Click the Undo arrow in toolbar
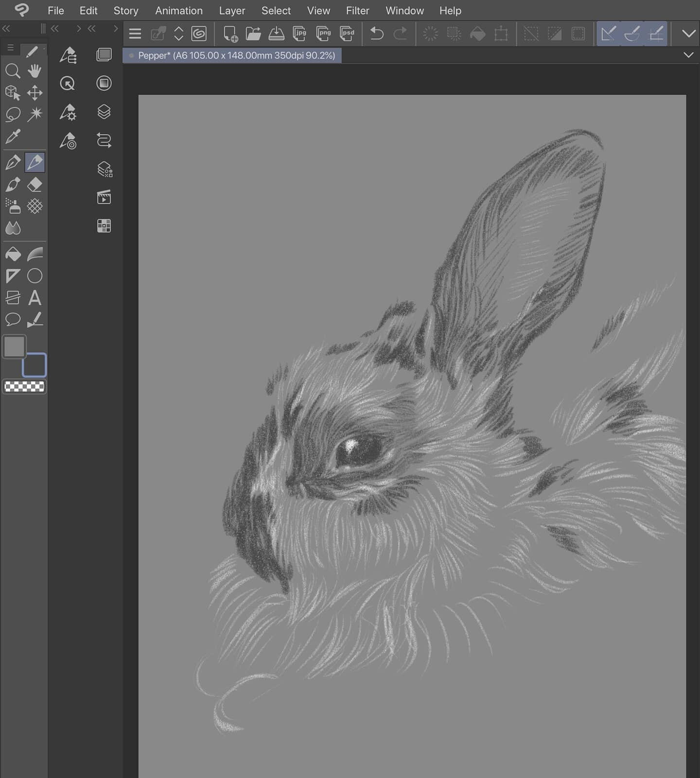The width and height of the screenshot is (700, 778). (377, 34)
